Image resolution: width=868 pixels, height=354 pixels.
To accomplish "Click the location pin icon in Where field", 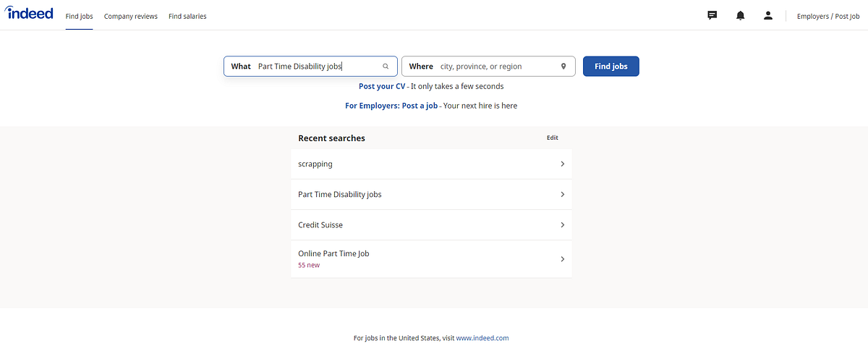I will click(563, 67).
